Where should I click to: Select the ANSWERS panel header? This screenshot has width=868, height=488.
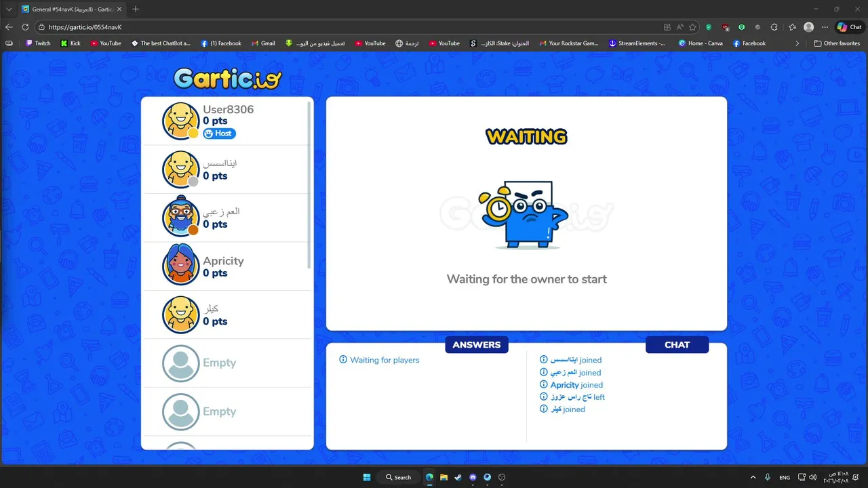(x=477, y=344)
